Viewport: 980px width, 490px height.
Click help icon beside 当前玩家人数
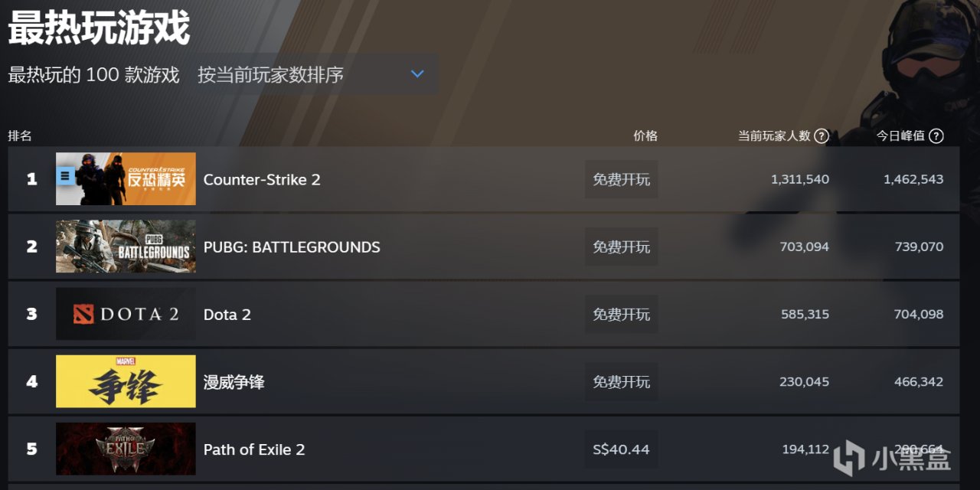(822, 136)
